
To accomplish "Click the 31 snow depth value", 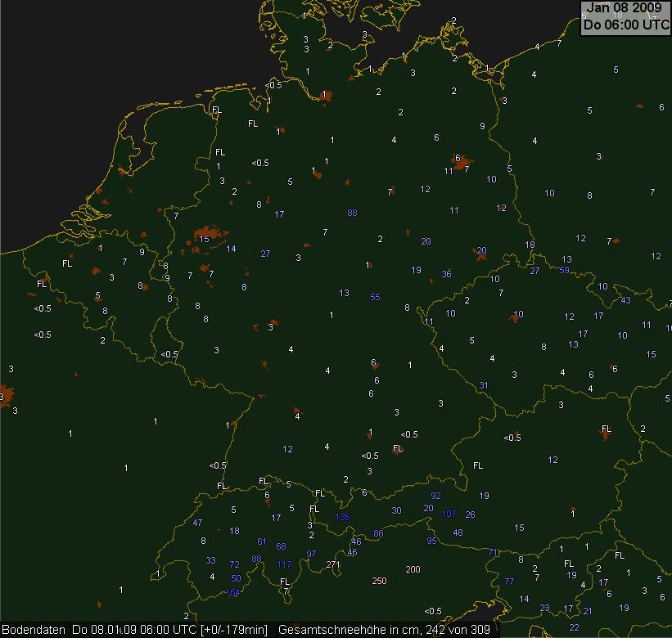I will pos(484,385).
